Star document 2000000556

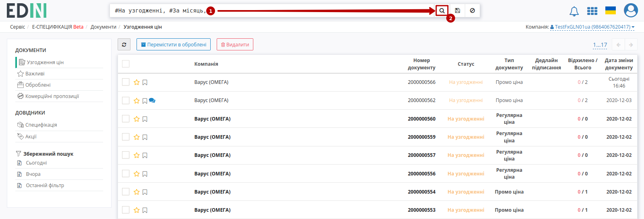point(137,174)
